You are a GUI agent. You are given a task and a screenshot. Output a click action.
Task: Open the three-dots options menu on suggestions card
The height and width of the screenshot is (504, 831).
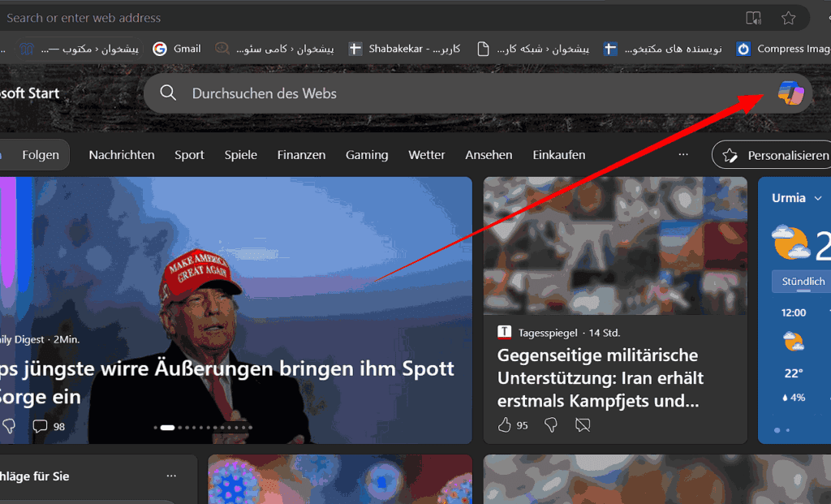point(171,476)
